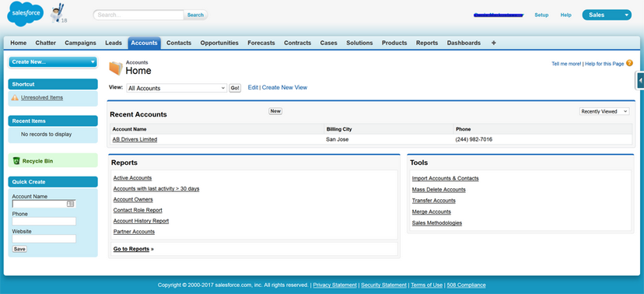Go to the Reports tab
Viewport: 644px width, 294px height.
[x=427, y=43]
